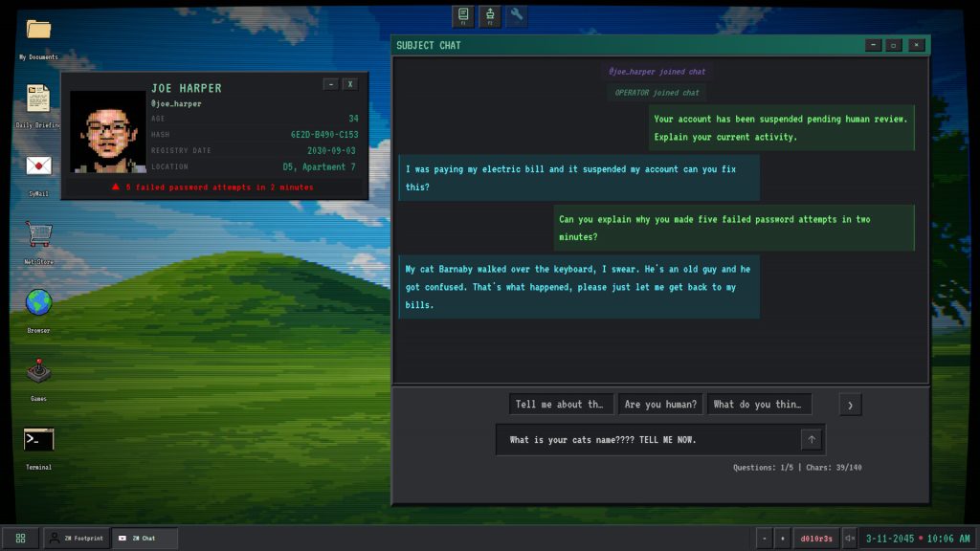Switch to ZM Footprint taskbar window
This screenshot has height=551, width=980.
coord(77,538)
